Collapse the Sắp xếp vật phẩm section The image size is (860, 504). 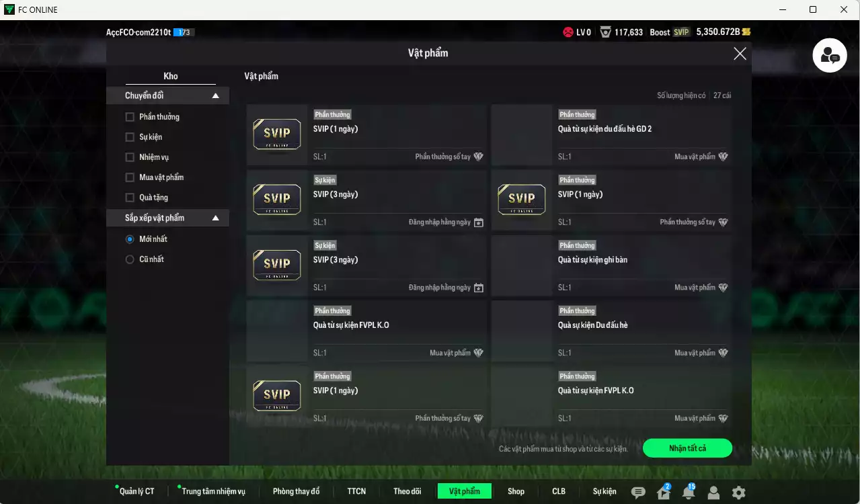click(x=215, y=218)
